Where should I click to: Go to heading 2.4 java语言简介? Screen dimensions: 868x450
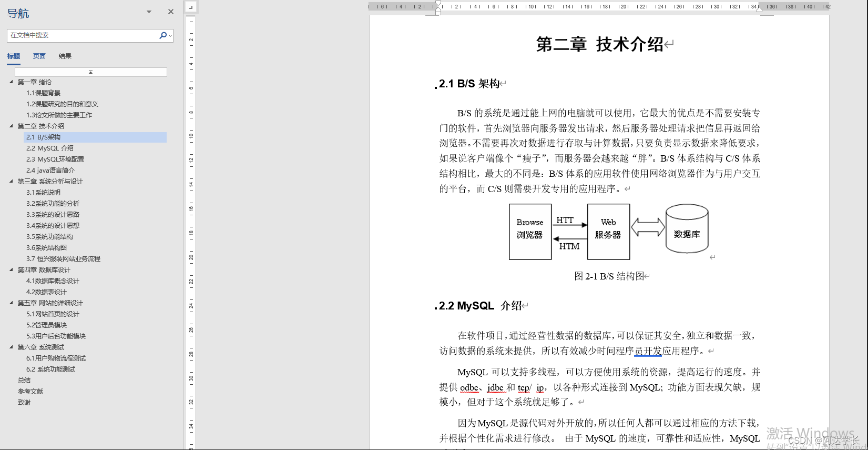coord(50,171)
